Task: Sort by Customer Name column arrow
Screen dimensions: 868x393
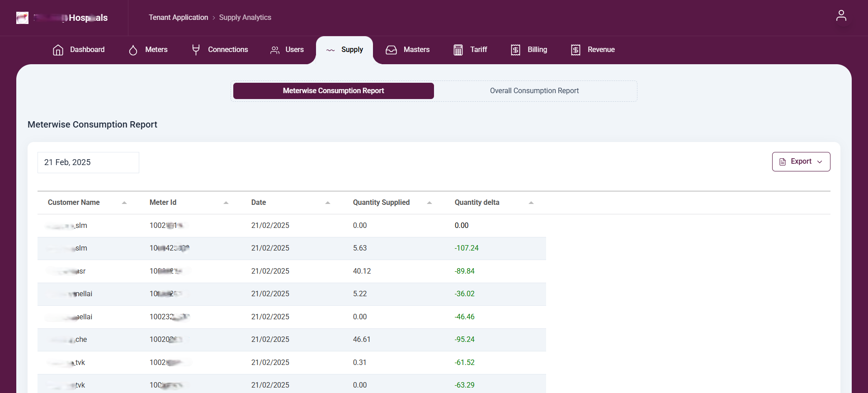Action: [x=124, y=203]
